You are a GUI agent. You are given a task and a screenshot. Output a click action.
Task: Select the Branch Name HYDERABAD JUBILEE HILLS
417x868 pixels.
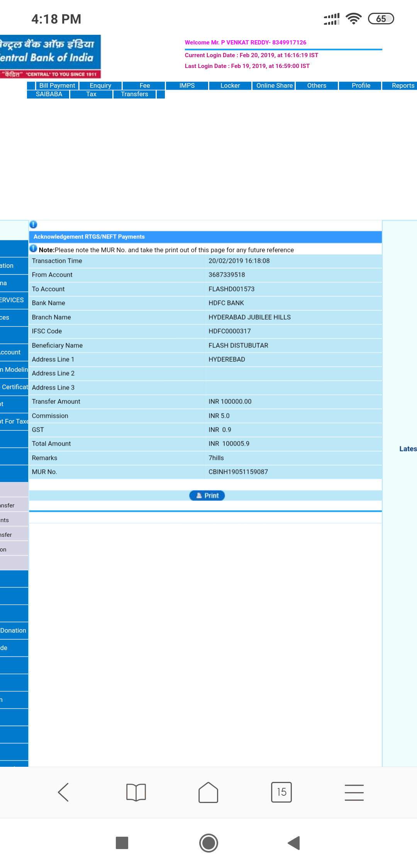[249, 317]
